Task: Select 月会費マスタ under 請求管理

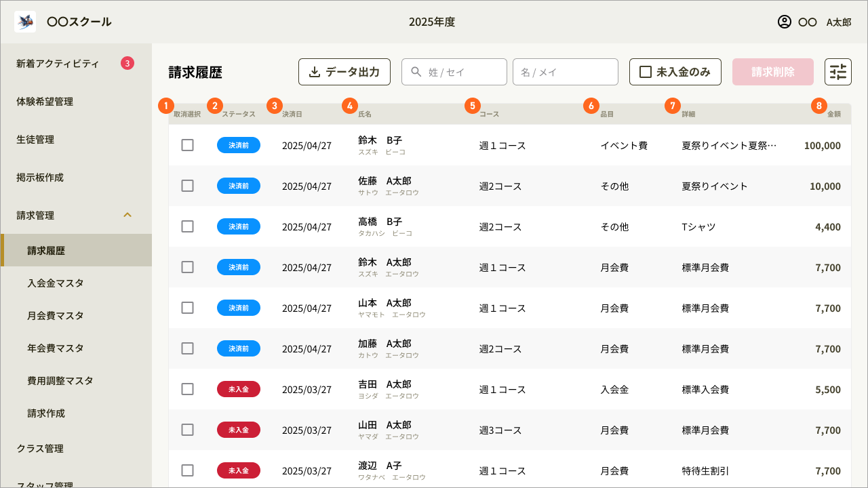Action: pos(55,315)
